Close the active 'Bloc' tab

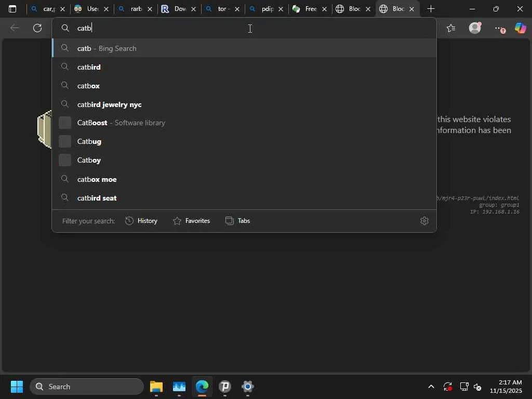[411, 9]
